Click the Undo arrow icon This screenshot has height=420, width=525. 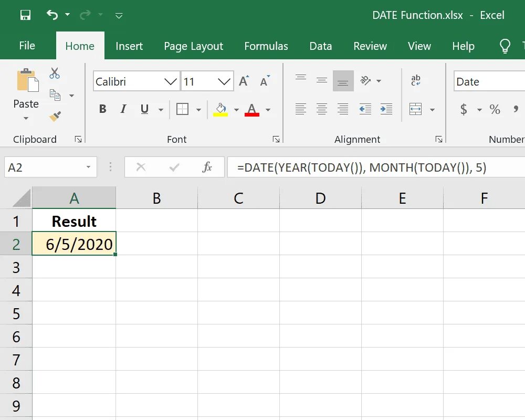(x=52, y=15)
